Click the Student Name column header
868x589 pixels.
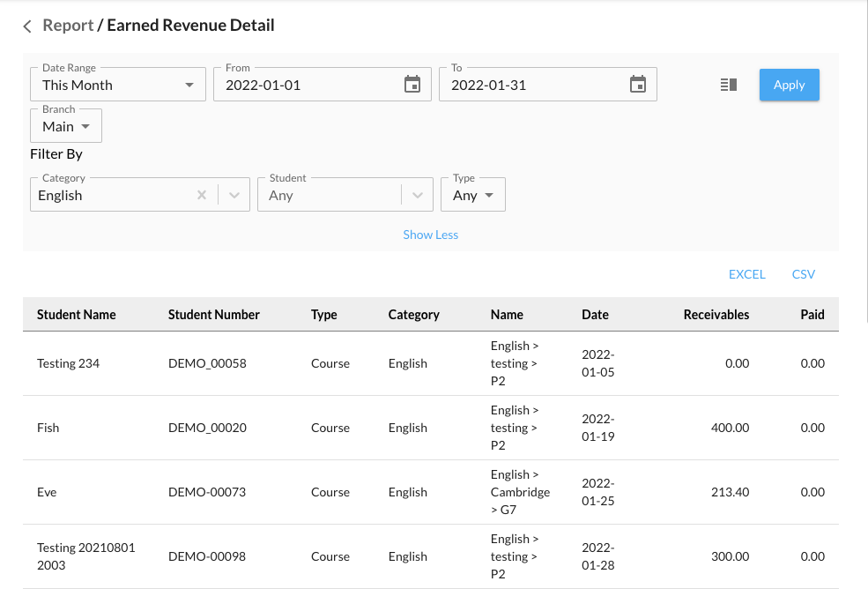[77, 315]
